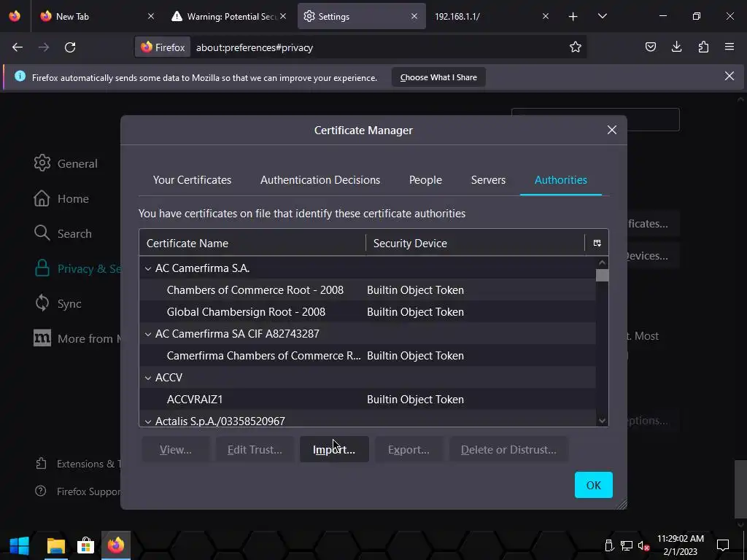Screen dimensions: 747x560
Task: Sort by Security Device column
Action: click(475, 244)
